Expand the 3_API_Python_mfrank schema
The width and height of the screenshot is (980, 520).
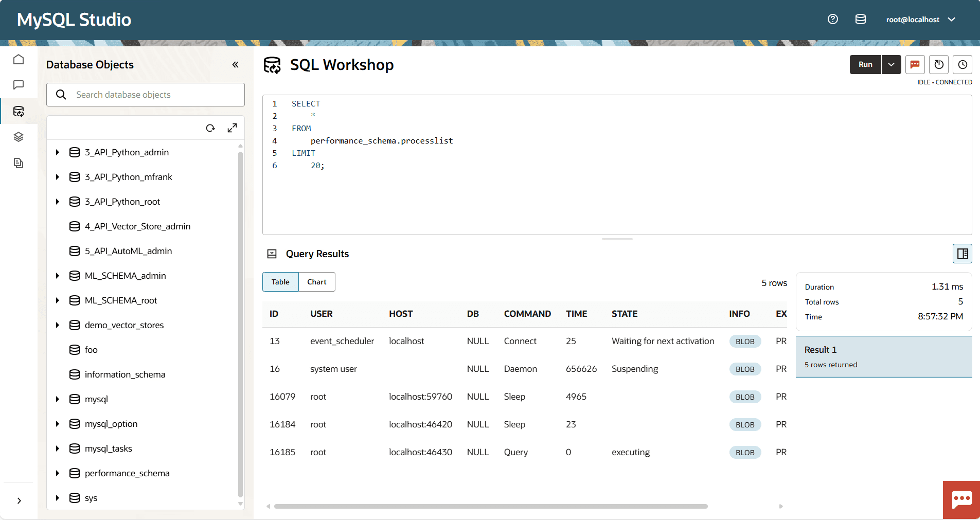58,177
